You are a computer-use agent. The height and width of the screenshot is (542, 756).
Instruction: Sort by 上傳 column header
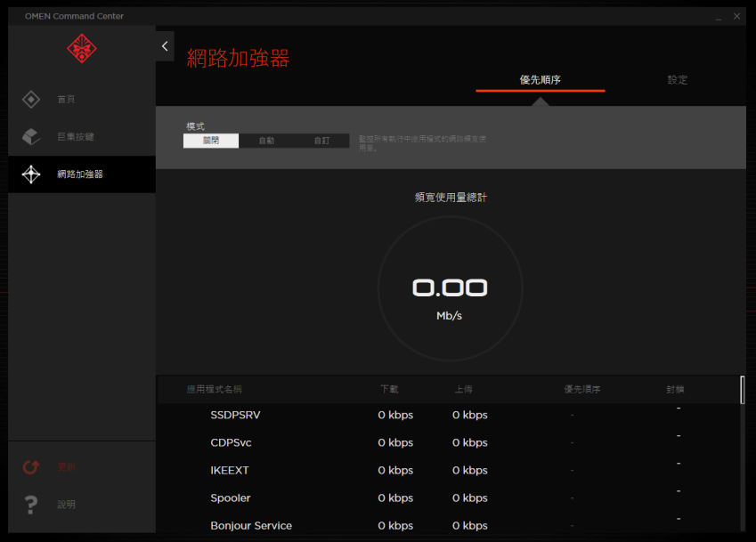pos(463,389)
